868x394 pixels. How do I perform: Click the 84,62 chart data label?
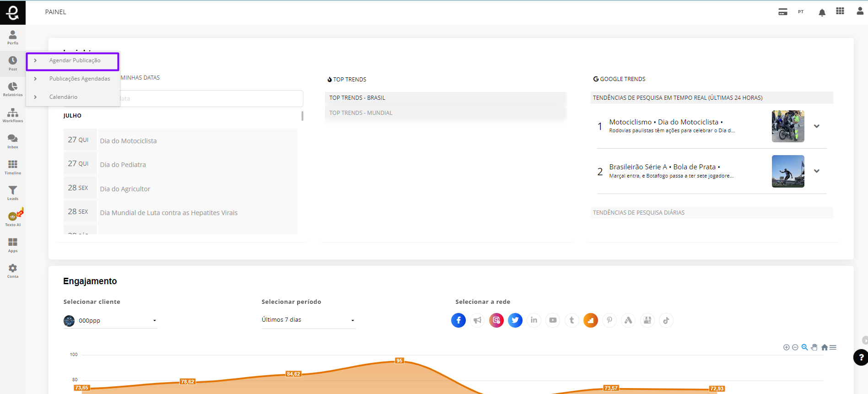(293, 374)
